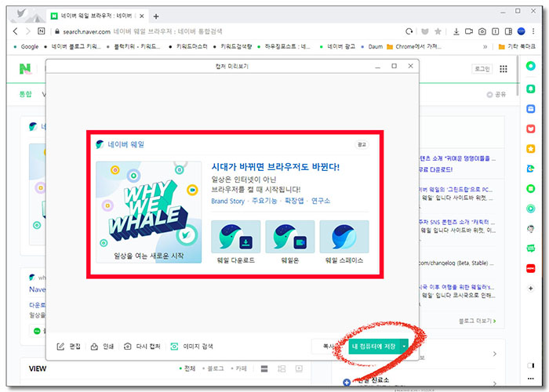This screenshot has height=392, width=549.
Task: Open the sidebar three-dot more options
Action: point(531,379)
